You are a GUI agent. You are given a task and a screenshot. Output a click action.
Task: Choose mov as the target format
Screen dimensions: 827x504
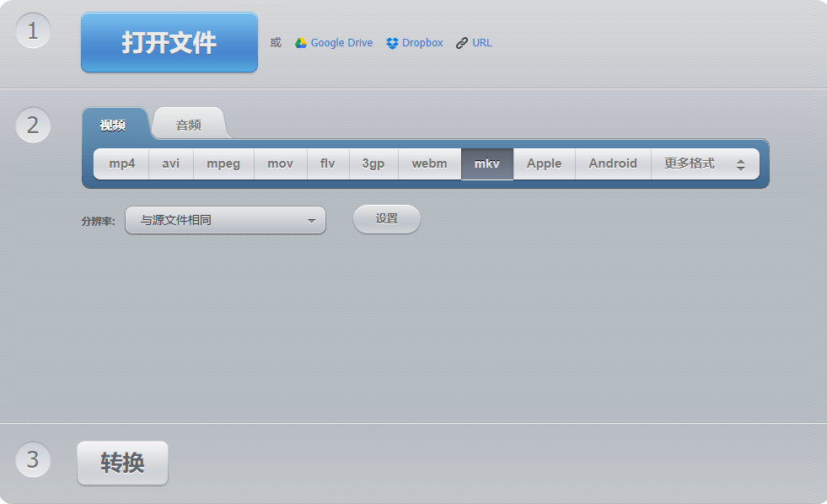(280, 164)
